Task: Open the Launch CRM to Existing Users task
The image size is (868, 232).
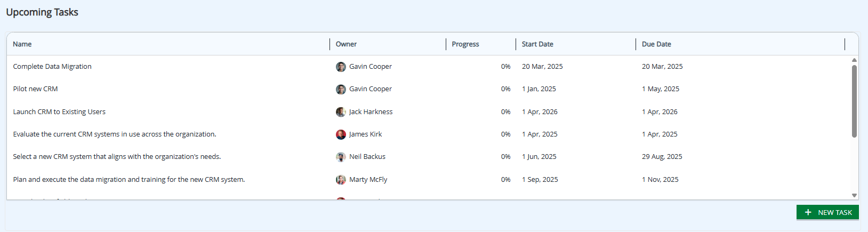Action: [x=59, y=112]
